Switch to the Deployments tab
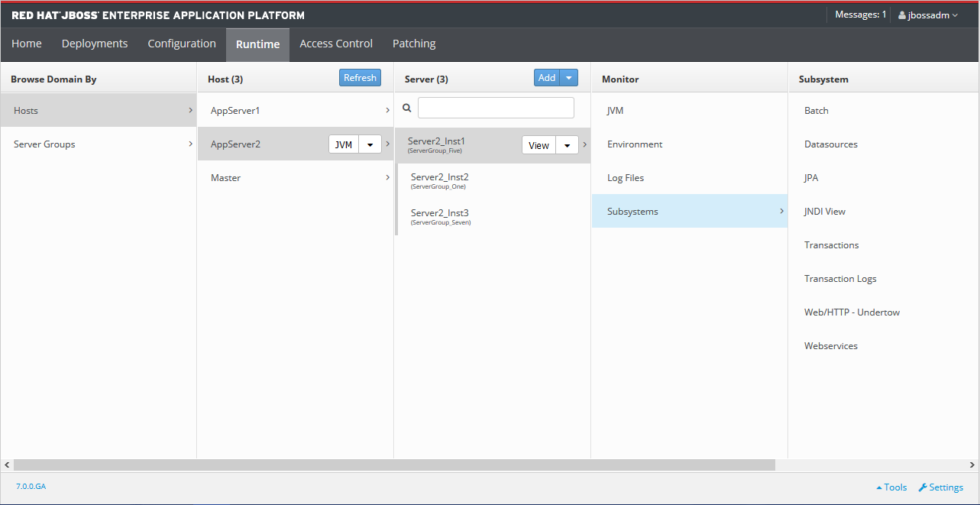980x505 pixels. pos(95,44)
